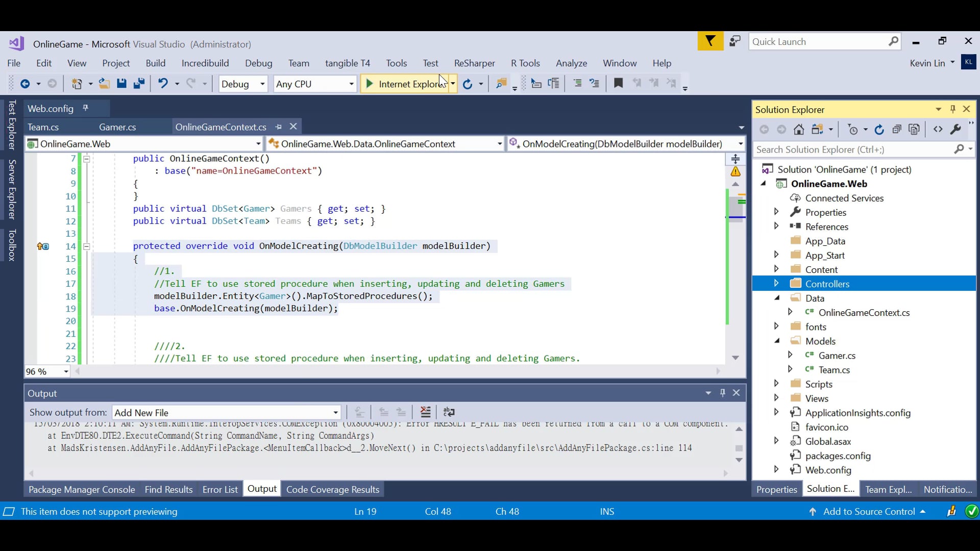Start debugging with Internet Explorer
This screenshot has height=551, width=980.
[x=406, y=83]
